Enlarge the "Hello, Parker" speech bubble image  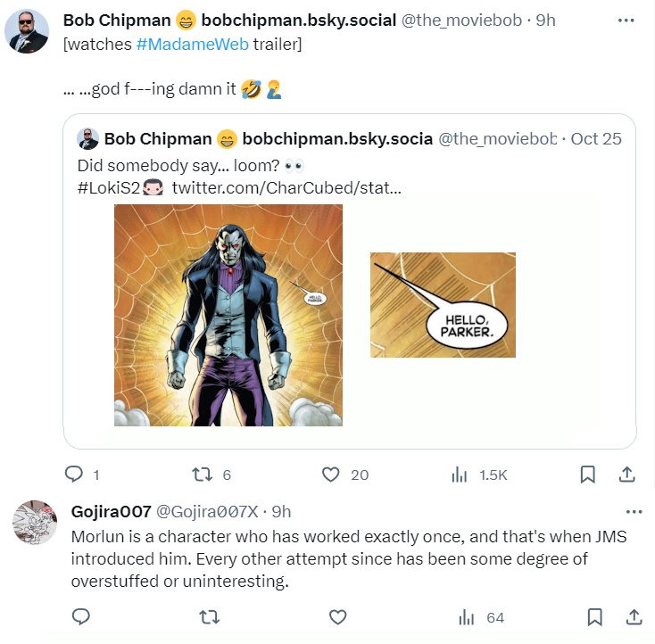[x=443, y=305]
